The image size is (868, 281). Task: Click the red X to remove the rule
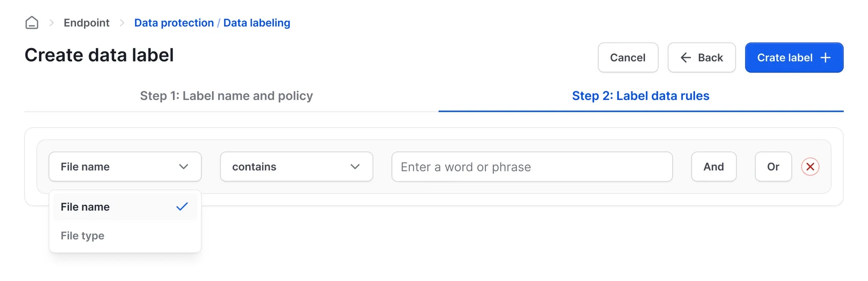[x=810, y=167]
